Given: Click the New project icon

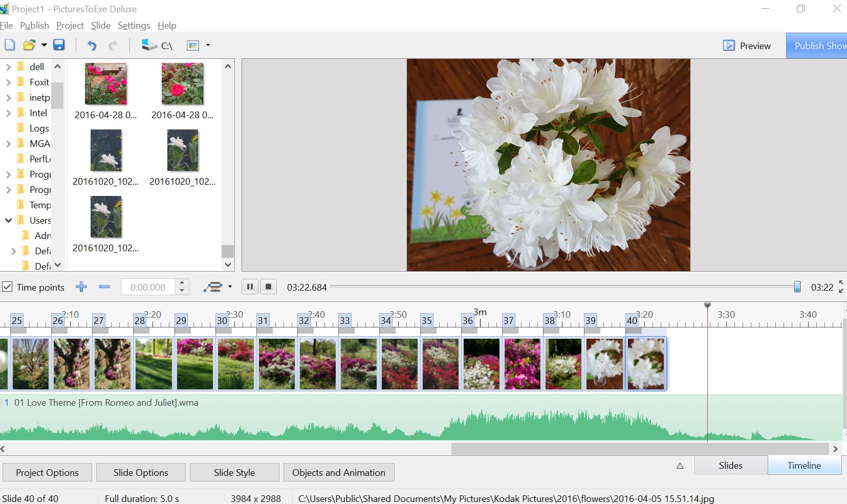Looking at the screenshot, I should 10,45.
